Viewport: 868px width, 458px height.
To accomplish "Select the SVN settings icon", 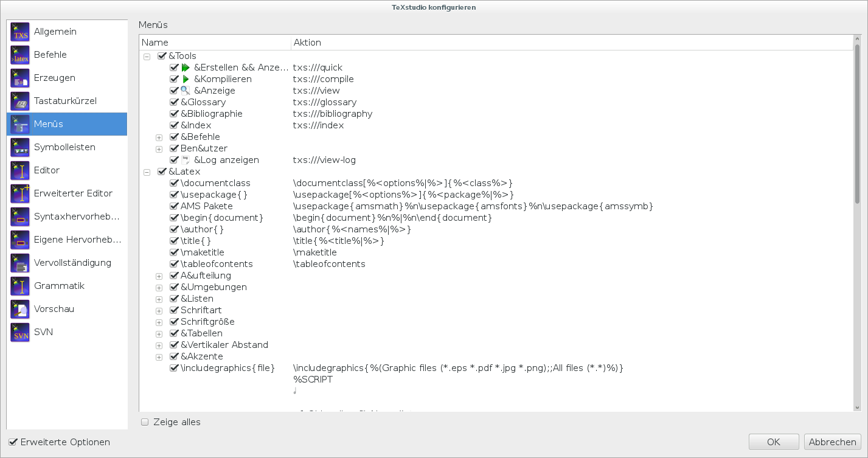I will click(20, 332).
